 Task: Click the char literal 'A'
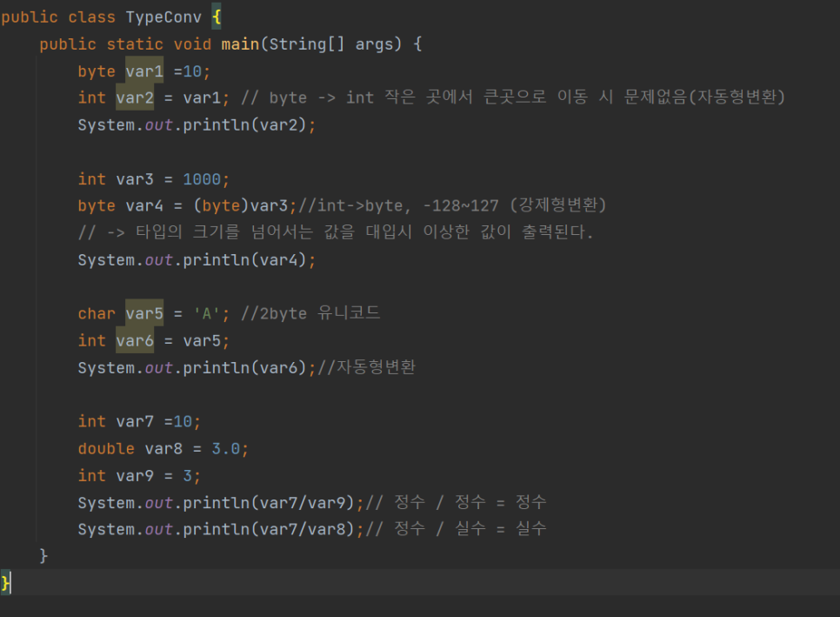207,313
